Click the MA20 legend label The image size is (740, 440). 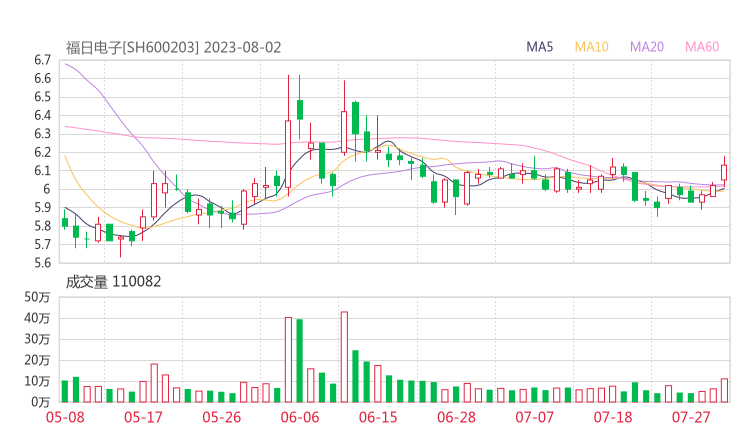click(647, 47)
